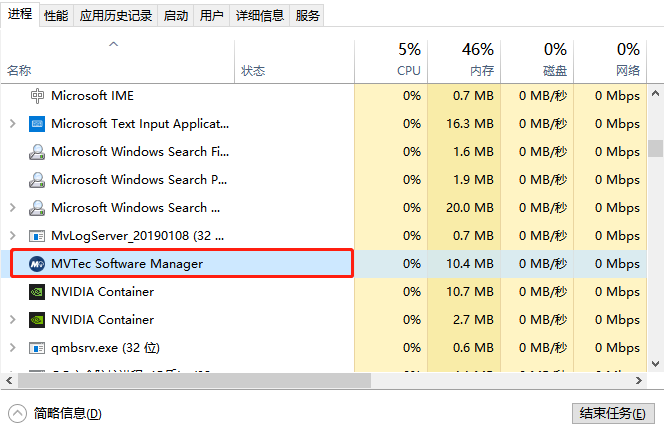Select the qmbsrv.exe (32 位) name

105,348
